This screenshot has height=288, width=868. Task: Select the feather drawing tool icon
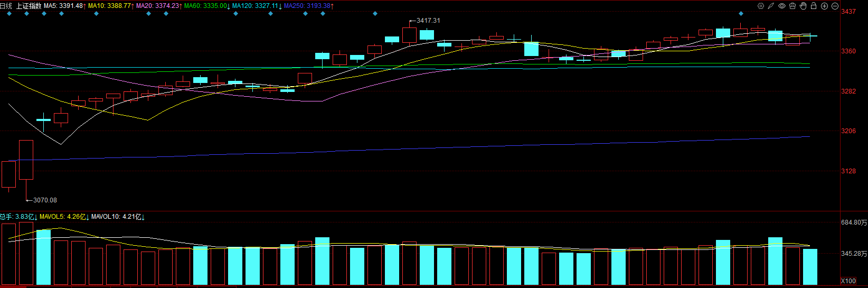tap(771, 6)
